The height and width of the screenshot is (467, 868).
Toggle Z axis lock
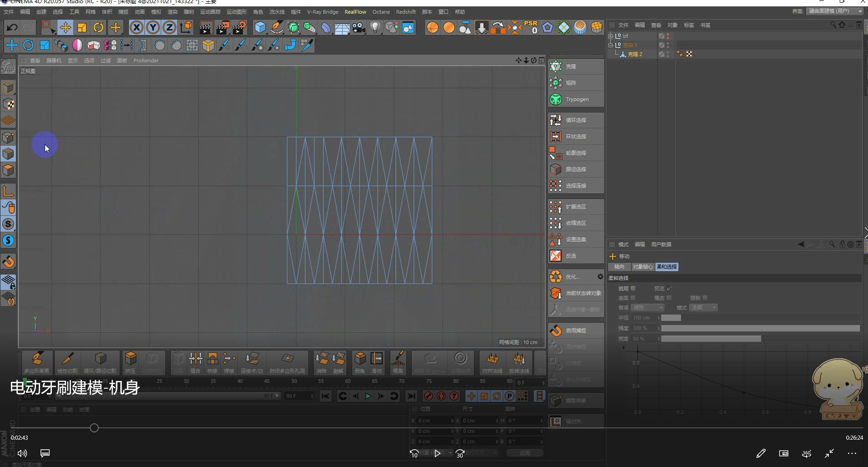(169, 28)
